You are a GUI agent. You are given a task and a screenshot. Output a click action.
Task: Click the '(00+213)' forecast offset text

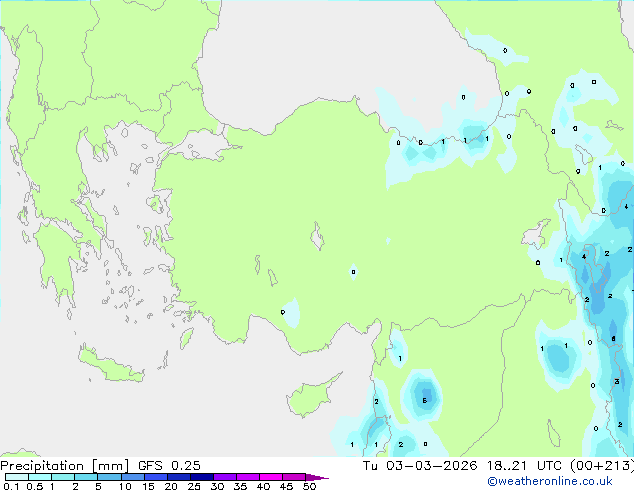602,466
